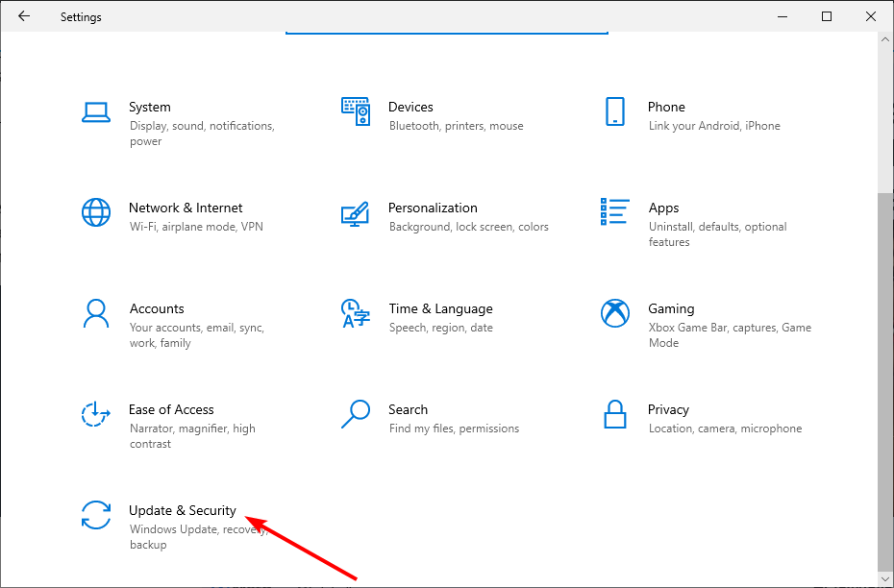Viewport: 894px width, 588px height.
Task: Open Time & Language clock icon
Action: [356, 313]
